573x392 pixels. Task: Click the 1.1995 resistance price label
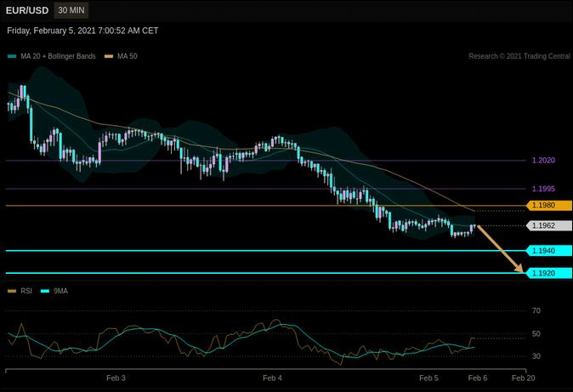(543, 189)
